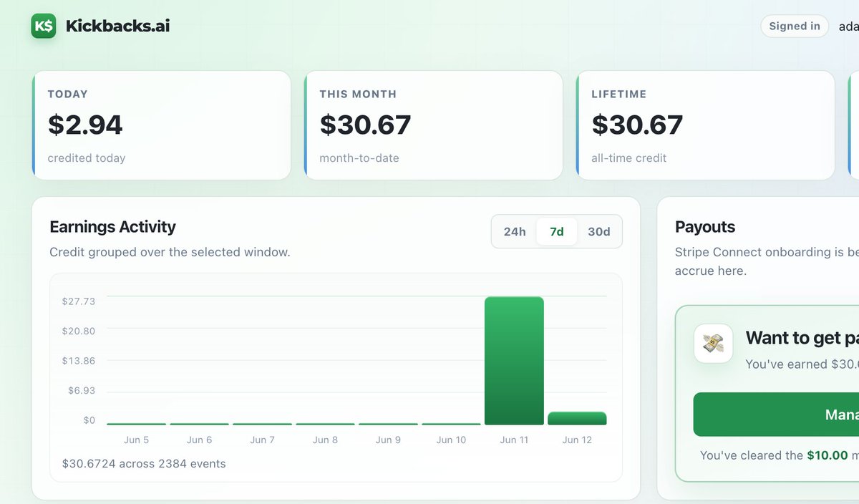Click the Jun 8 date label

[x=325, y=440]
